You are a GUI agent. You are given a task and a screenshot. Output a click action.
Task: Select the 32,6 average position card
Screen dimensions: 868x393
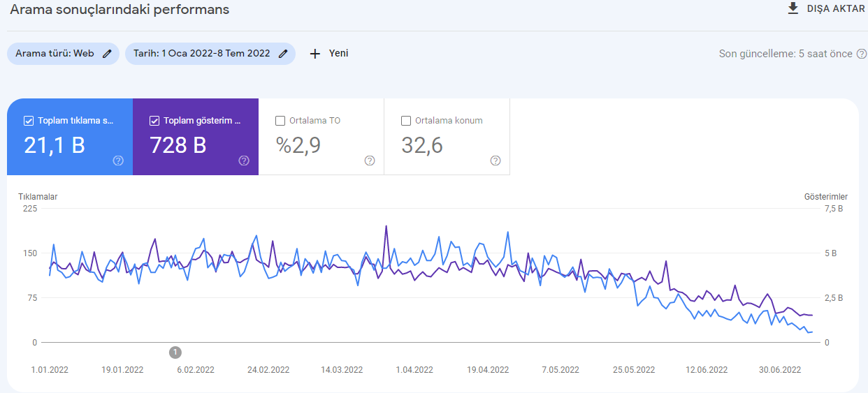coord(447,137)
